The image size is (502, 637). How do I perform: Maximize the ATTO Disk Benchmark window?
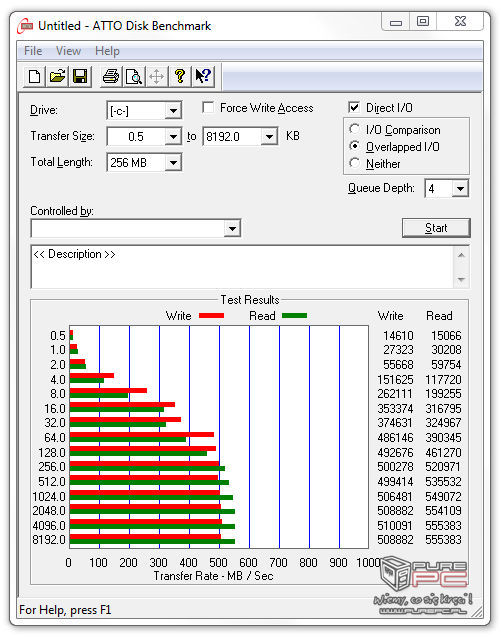423,22
